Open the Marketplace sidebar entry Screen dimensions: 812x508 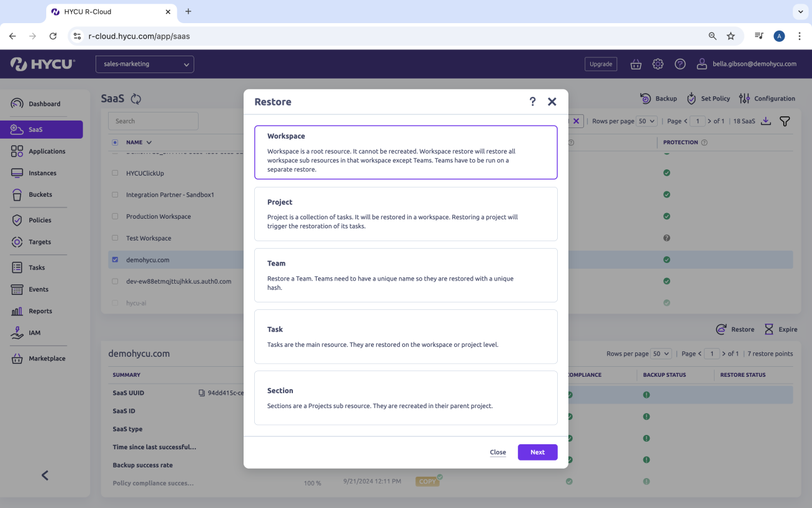[x=47, y=358]
